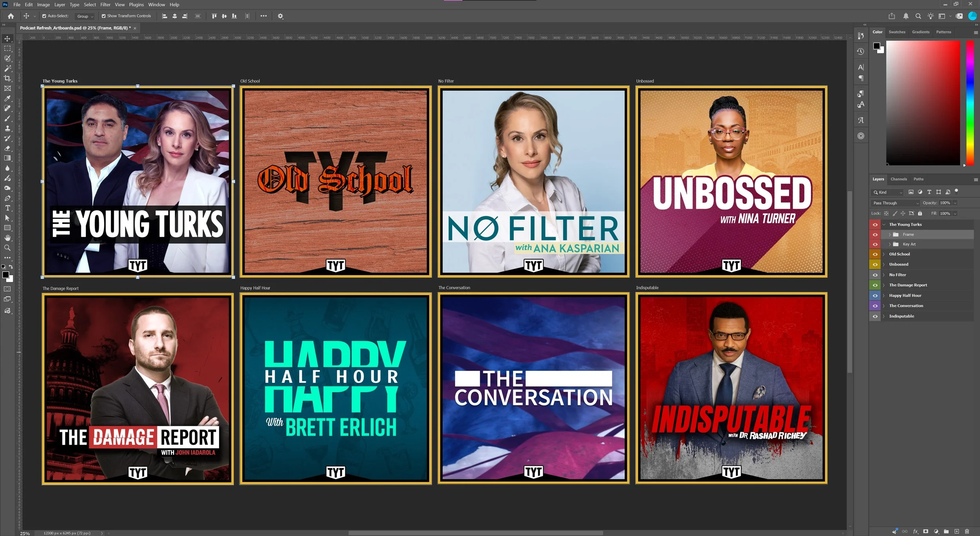Expand the Frame layer group
Screen dimensions: 980x536
[889, 234]
